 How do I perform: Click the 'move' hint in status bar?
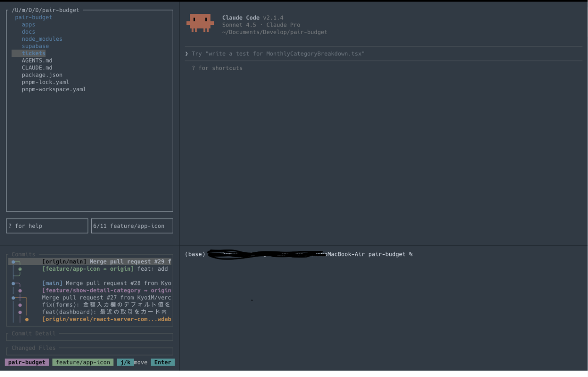[141, 362]
